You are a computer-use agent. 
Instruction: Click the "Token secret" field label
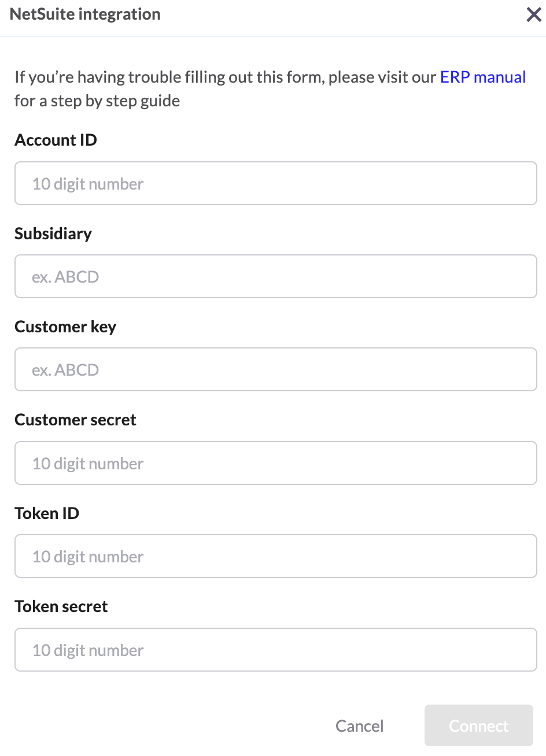click(x=61, y=607)
